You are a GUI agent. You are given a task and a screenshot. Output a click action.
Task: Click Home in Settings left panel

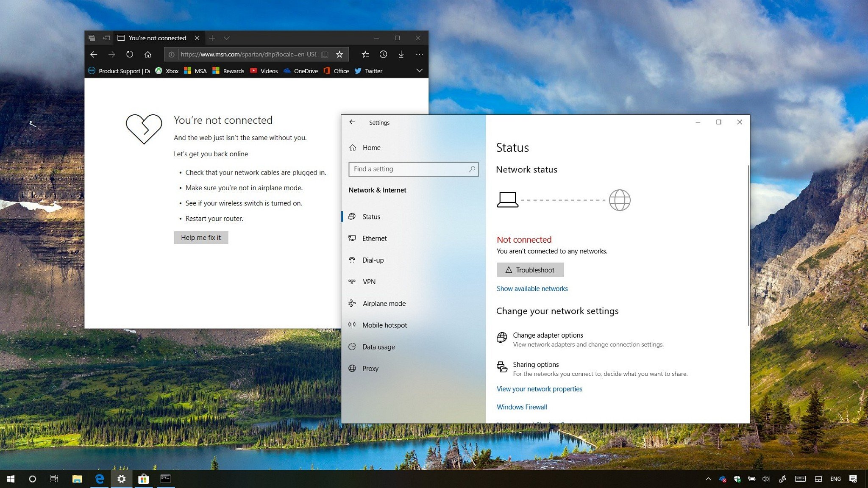[x=371, y=147]
